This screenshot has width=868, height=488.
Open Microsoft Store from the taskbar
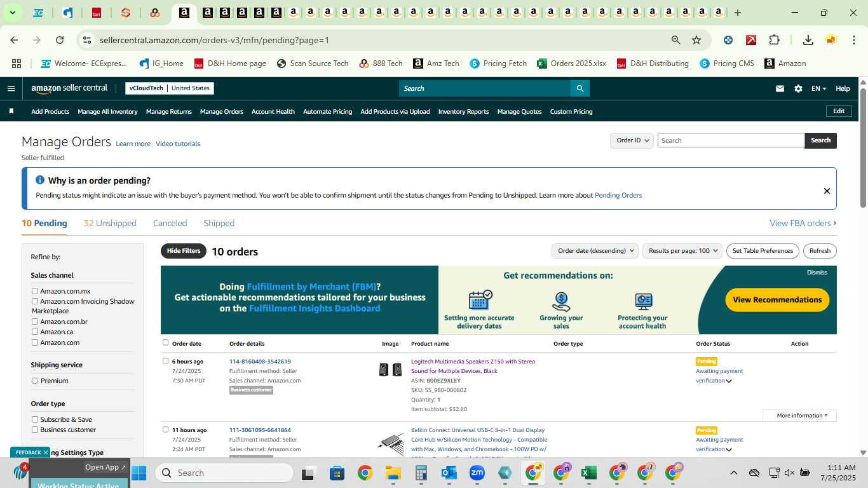pos(337,473)
